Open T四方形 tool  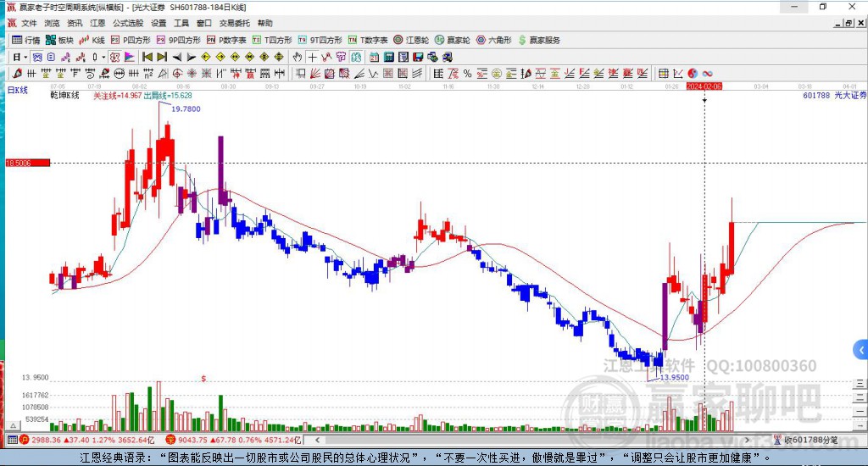point(272,40)
